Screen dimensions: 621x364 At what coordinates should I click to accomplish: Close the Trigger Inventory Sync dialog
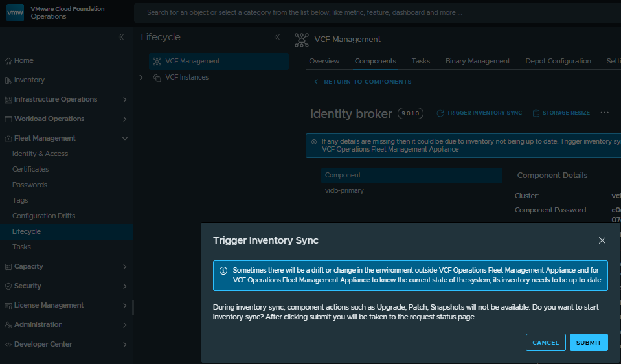602,240
